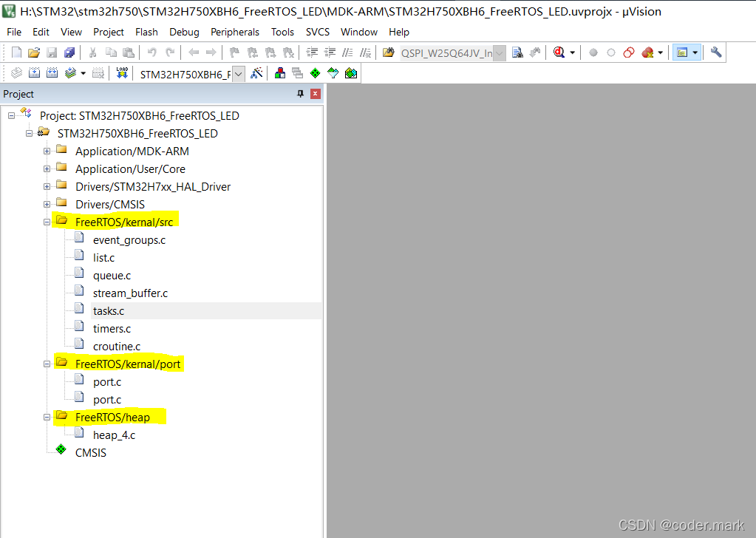Screen dimensions: 756x538
Task: Select heap_4.c file in tree
Action: (x=115, y=435)
